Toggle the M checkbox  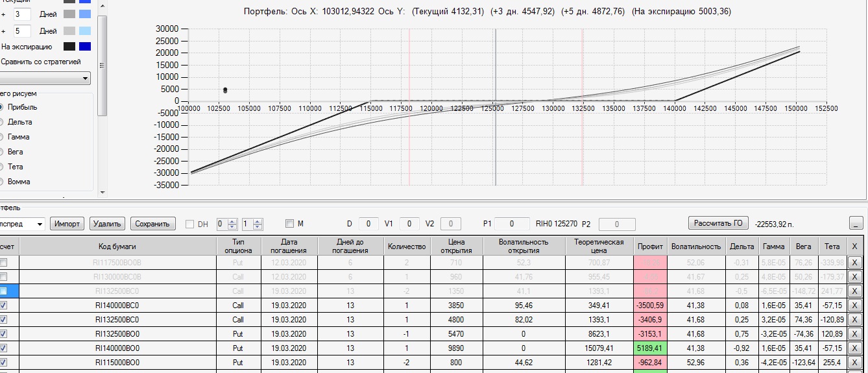tap(289, 224)
